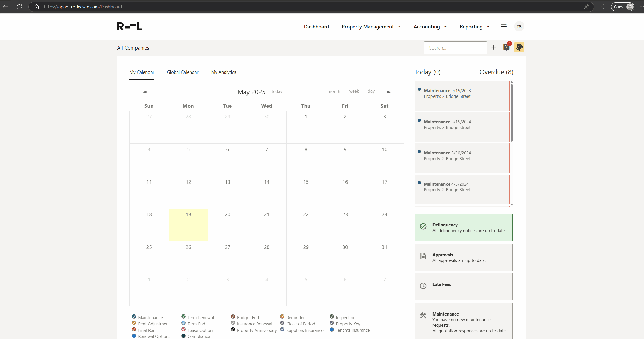Select May 22 calendar cell
This screenshot has width=644, height=339.
click(x=306, y=225)
